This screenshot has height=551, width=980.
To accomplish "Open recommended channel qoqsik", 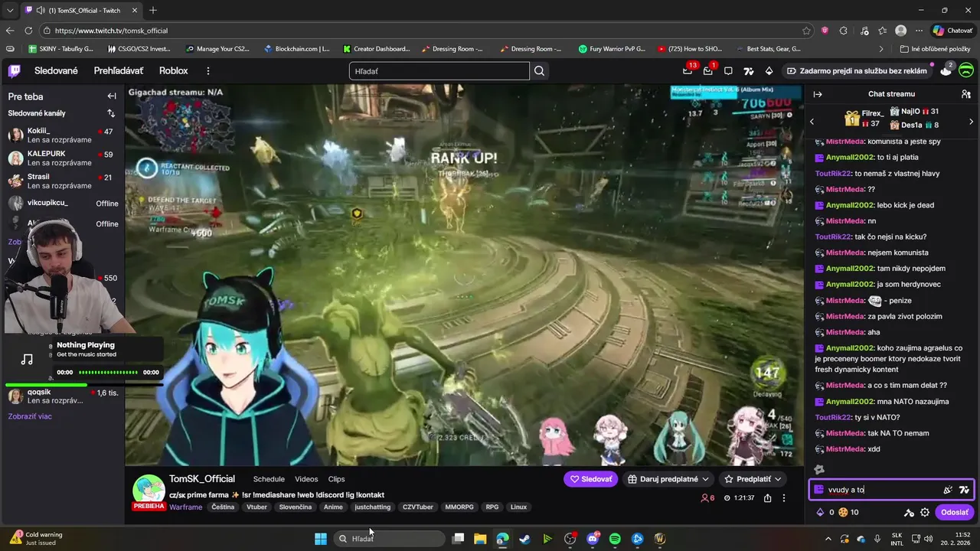I will 62,396.
